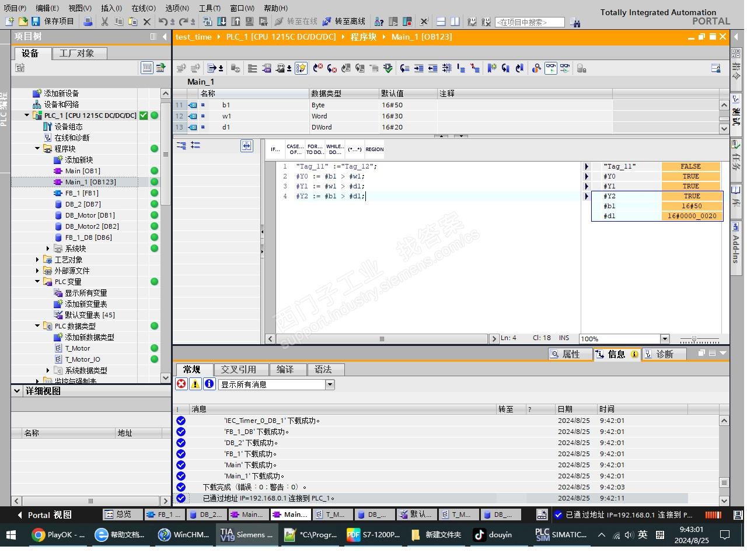Collapse the PLC变量 tree node
The image size is (747, 560).
click(37, 282)
